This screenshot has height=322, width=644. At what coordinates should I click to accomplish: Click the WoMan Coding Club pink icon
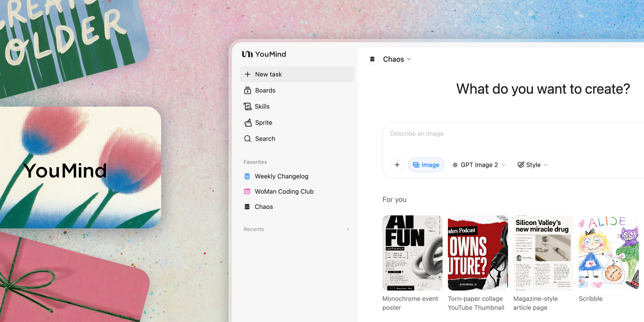tap(247, 191)
